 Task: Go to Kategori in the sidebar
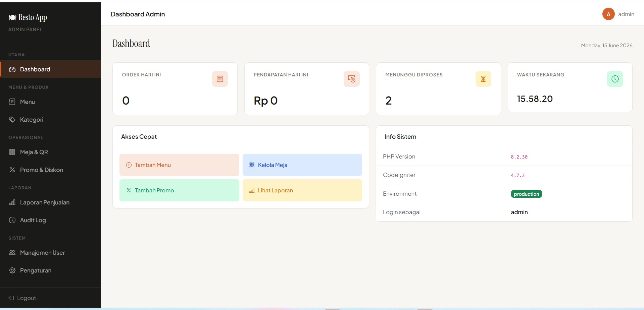tap(50, 120)
